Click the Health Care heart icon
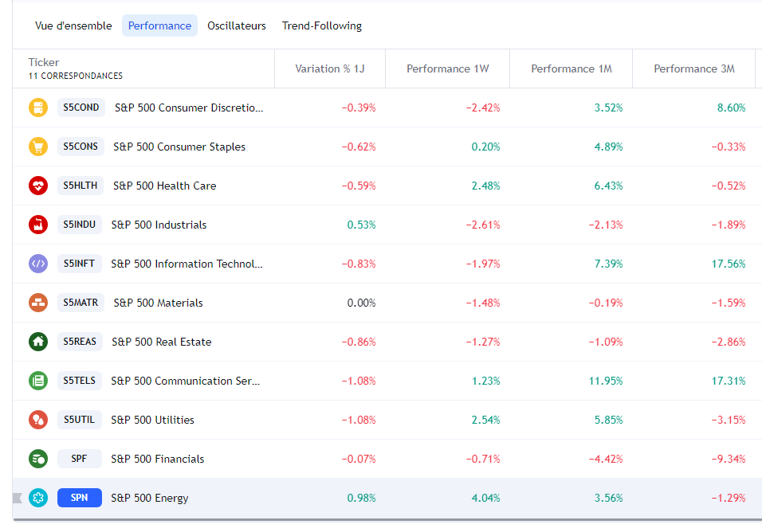This screenshot has width=762, height=532. pyautogui.click(x=38, y=186)
